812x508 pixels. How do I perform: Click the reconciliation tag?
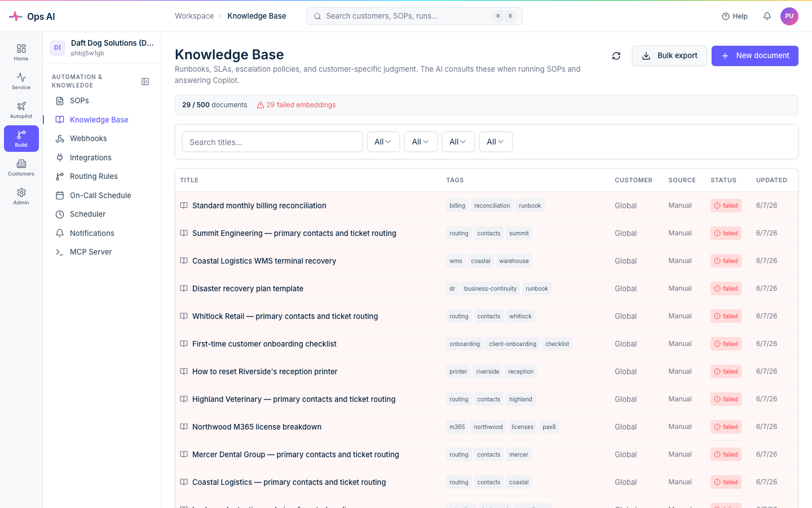[x=492, y=205]
